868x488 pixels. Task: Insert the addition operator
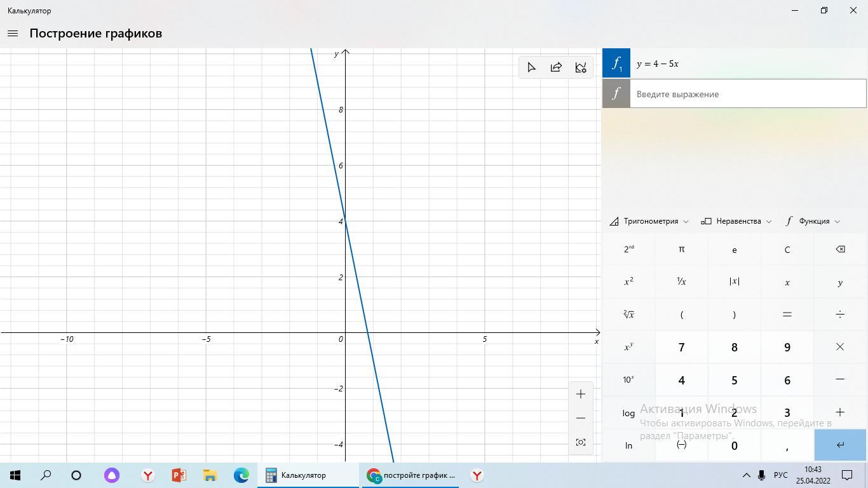coord(840,413)
